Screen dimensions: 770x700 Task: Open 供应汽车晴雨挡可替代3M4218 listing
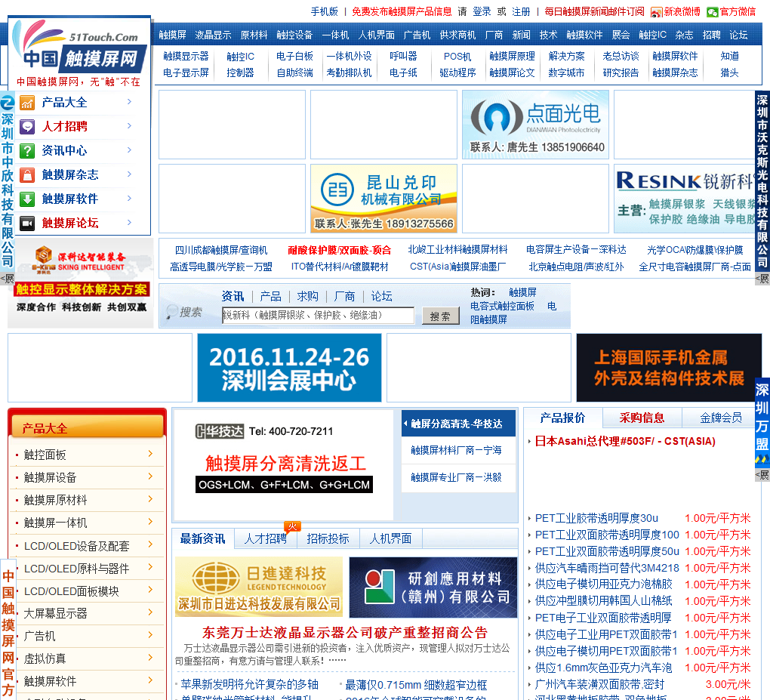[607, 569]
